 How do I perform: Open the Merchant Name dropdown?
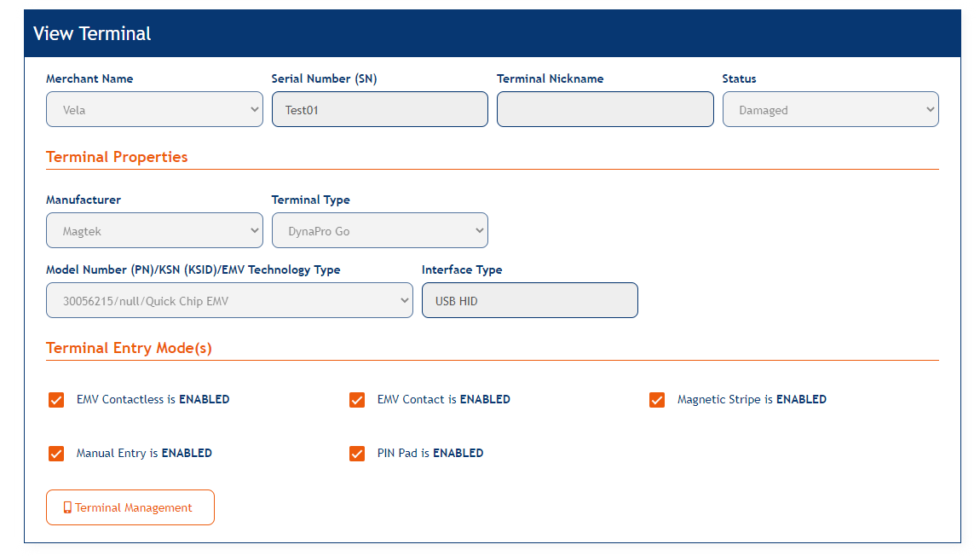click(x=154, y=108)
